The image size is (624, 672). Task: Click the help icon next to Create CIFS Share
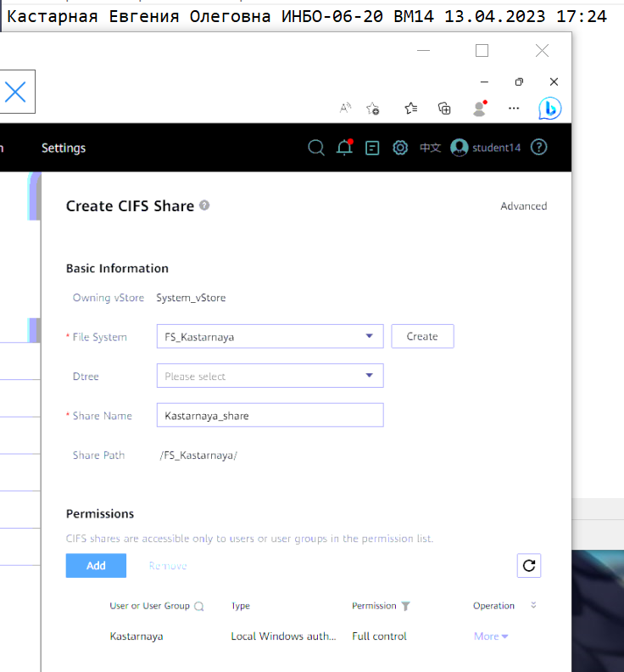click(x=204, y=205)
